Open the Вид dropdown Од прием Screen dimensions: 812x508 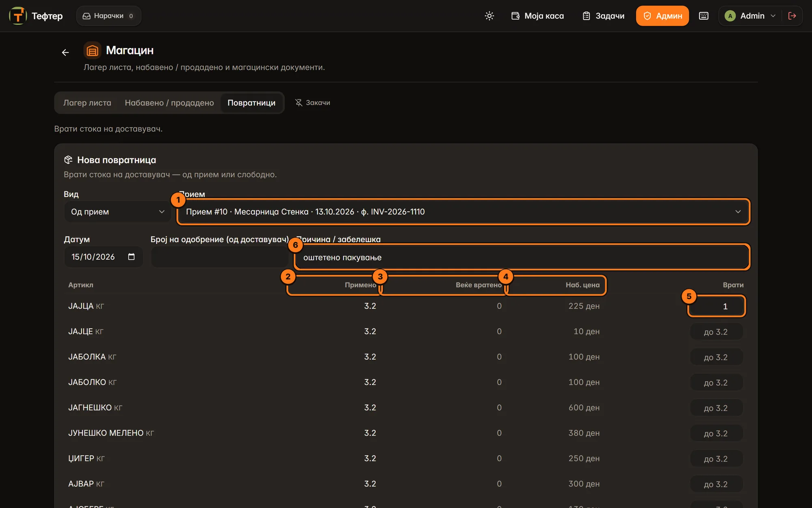coord(117,211)
